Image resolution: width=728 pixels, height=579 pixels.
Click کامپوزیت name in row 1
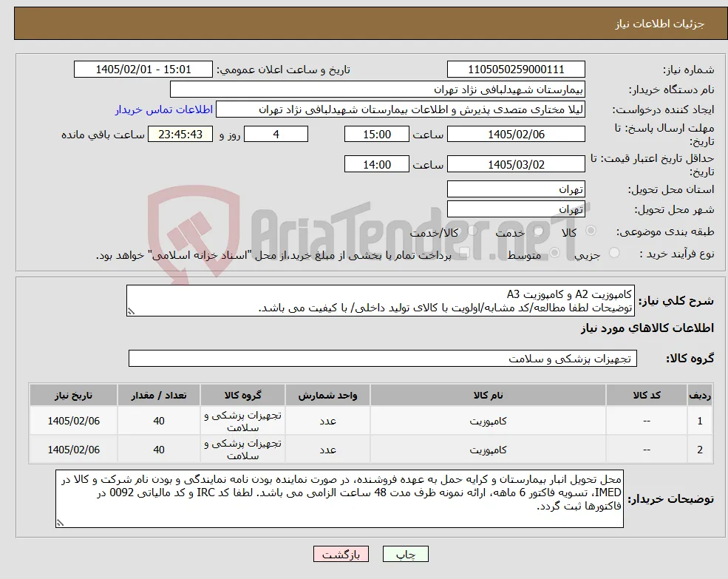[x=488, y=421]
